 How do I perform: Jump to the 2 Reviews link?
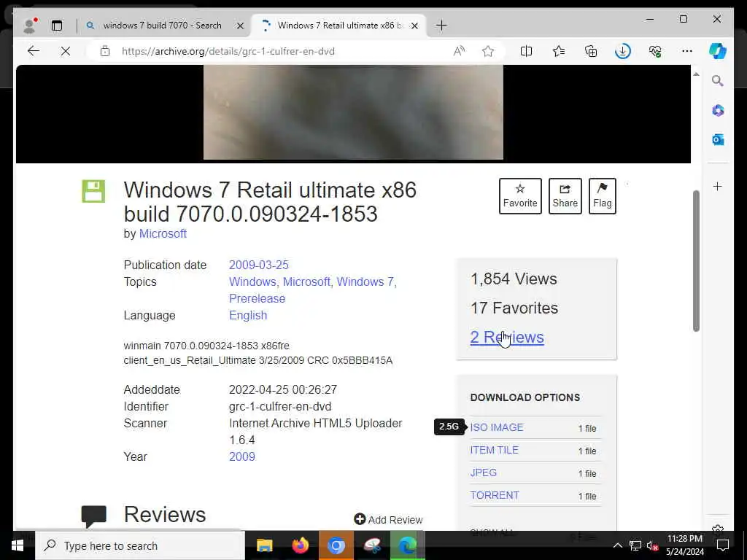507,337
